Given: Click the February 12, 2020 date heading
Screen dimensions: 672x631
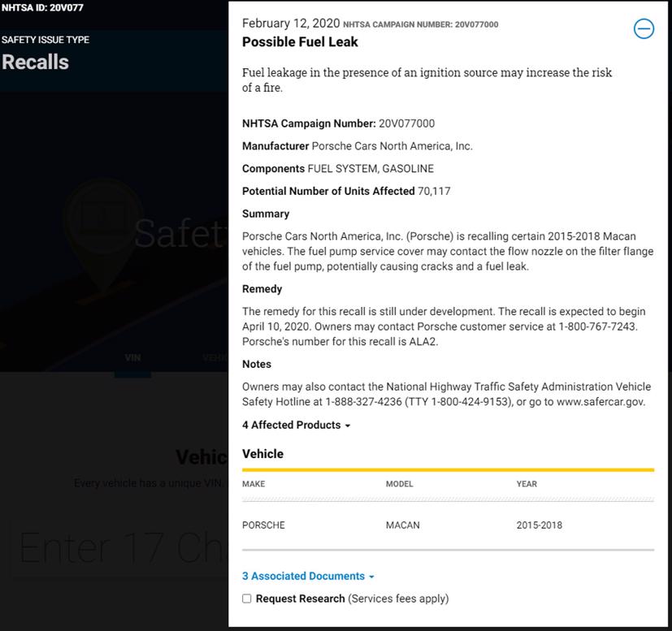Looking at the screenshot, I should 291,24.
